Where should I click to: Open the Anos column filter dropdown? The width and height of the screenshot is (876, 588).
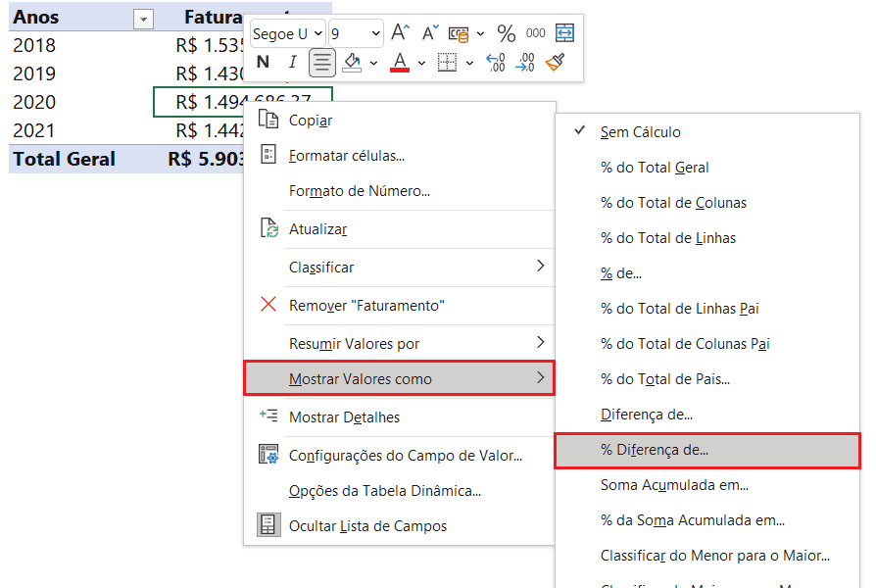pos(143,19)
